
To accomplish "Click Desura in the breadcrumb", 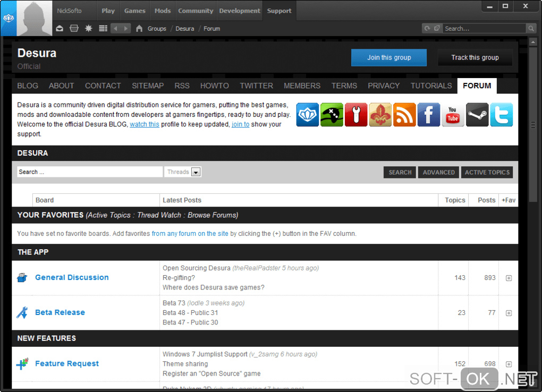I will click(184, 29).
